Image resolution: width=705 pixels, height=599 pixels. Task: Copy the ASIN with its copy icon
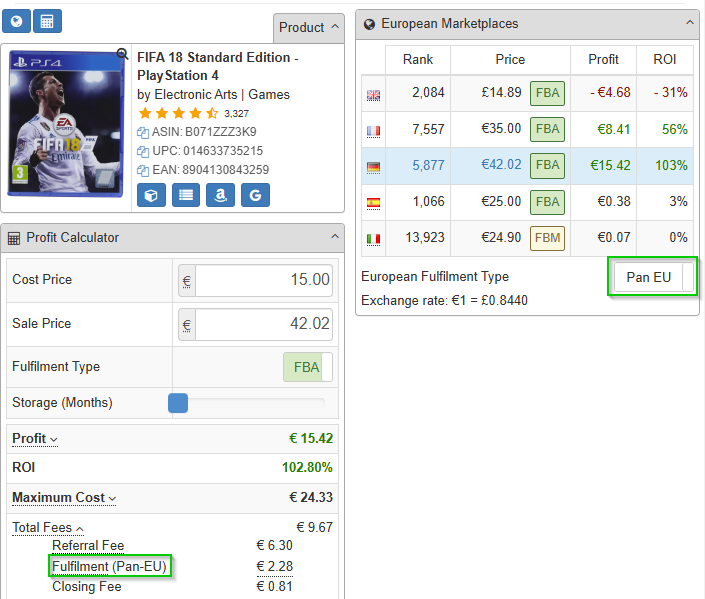point(143,133)
